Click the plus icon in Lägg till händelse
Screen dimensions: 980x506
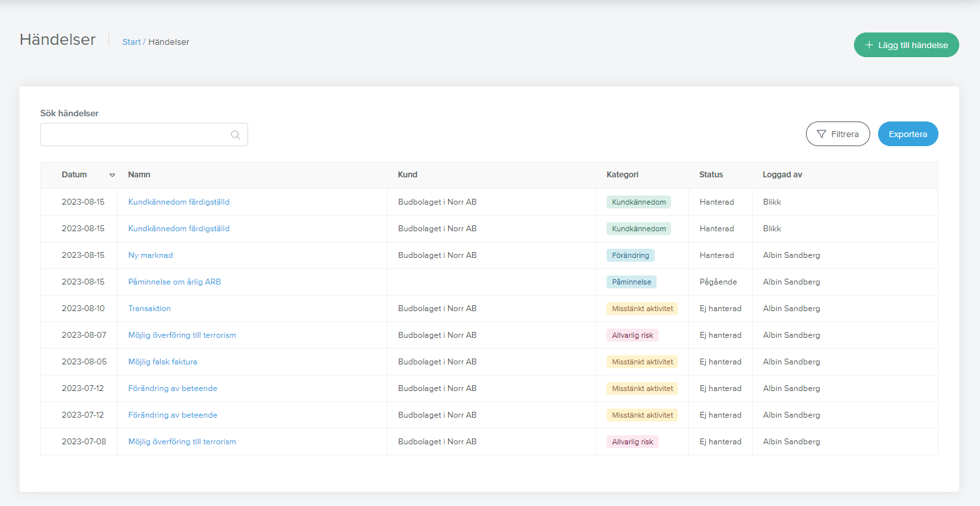pos(869,45)
